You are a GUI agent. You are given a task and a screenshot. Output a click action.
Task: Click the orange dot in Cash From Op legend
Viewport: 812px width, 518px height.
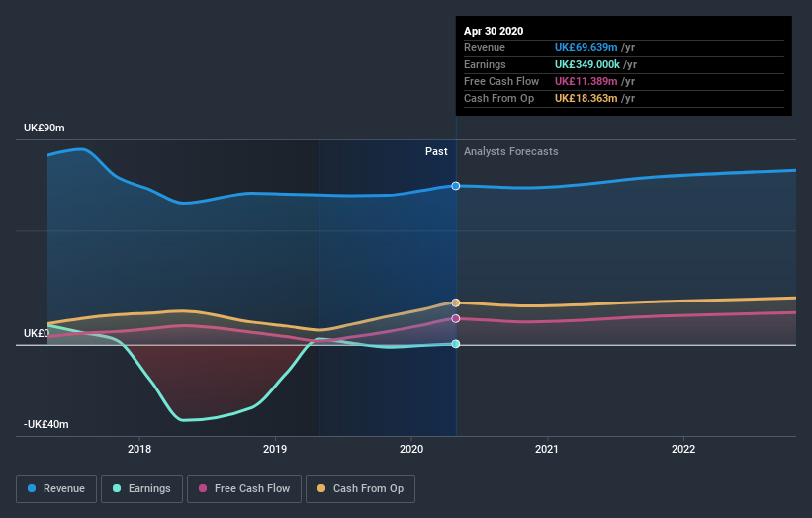click(x=321, y=488)
